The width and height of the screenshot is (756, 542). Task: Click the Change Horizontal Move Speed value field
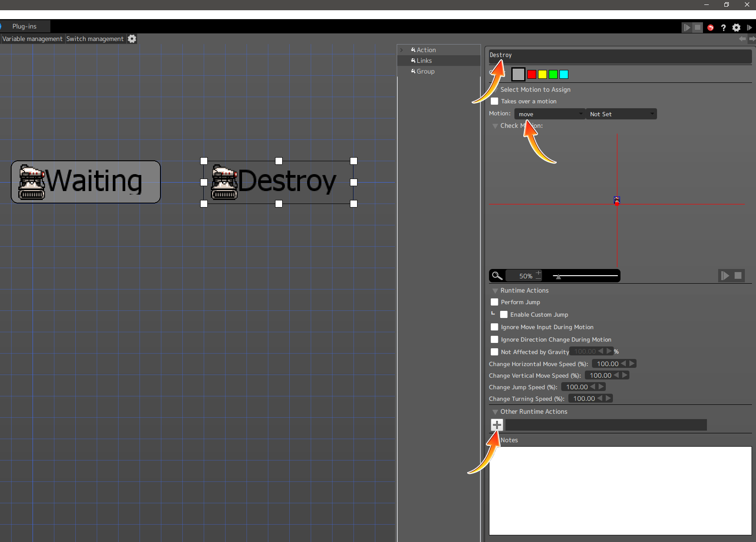coord(606,363)
